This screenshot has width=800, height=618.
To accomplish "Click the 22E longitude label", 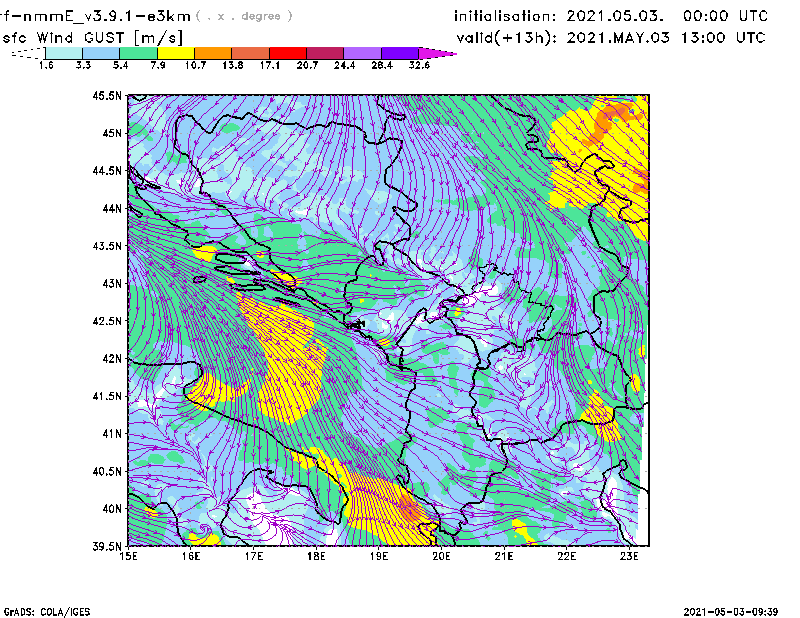I will (567, 556).
